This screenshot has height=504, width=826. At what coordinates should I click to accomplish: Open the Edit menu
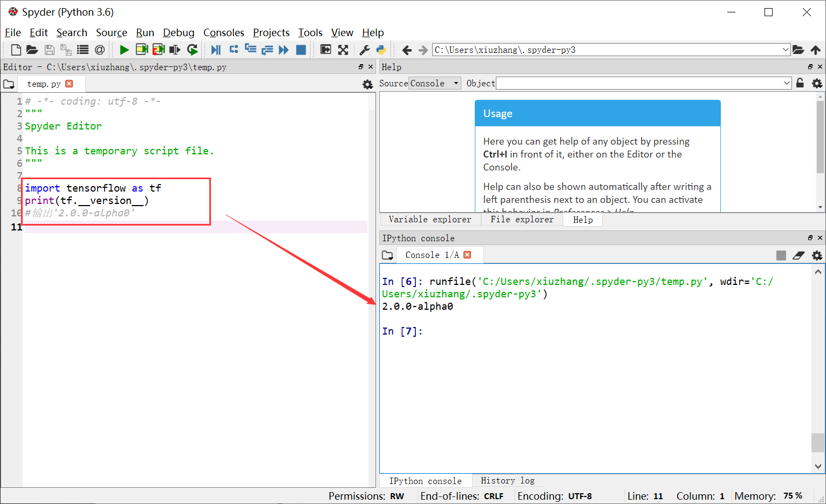pos(39,33)
